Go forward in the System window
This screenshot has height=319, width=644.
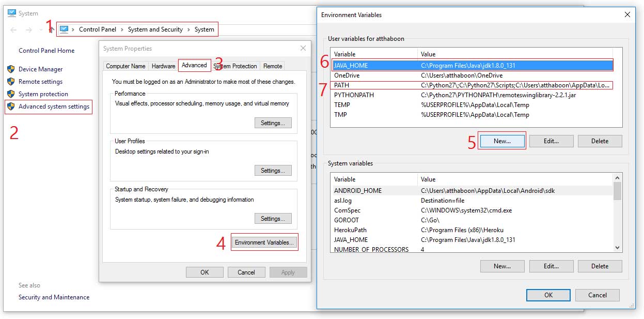point(28,30)
